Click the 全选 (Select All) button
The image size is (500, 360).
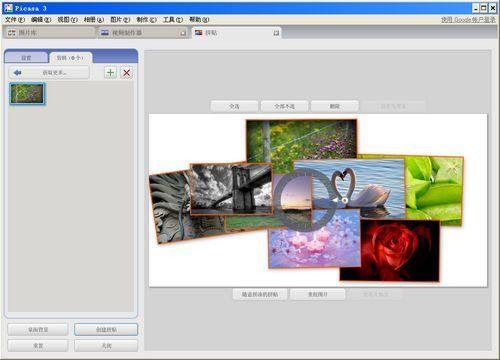click(234, 106)
